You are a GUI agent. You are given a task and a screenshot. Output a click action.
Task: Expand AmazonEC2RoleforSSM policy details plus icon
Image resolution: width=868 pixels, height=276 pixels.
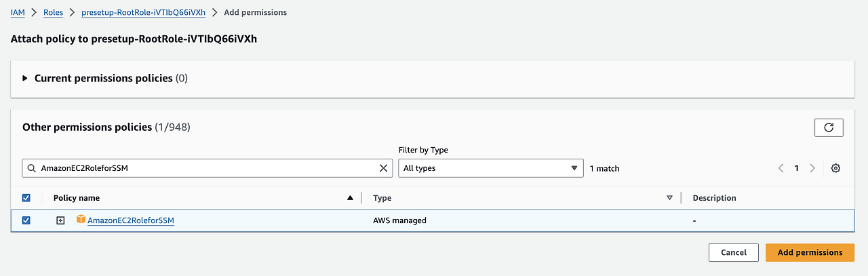tap(60, 220)
